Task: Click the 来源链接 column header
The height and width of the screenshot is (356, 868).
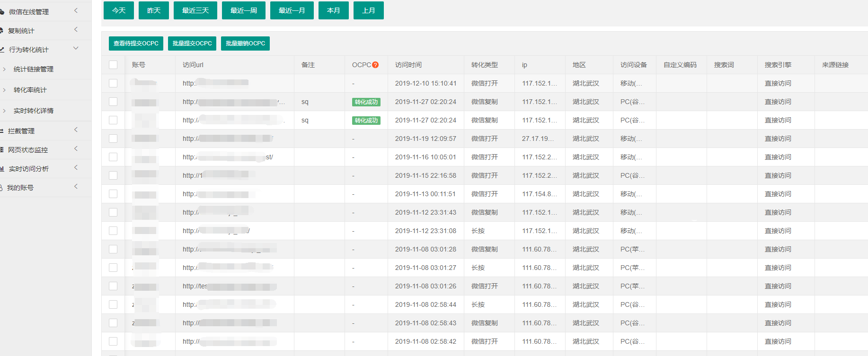Action: [835, 65]
